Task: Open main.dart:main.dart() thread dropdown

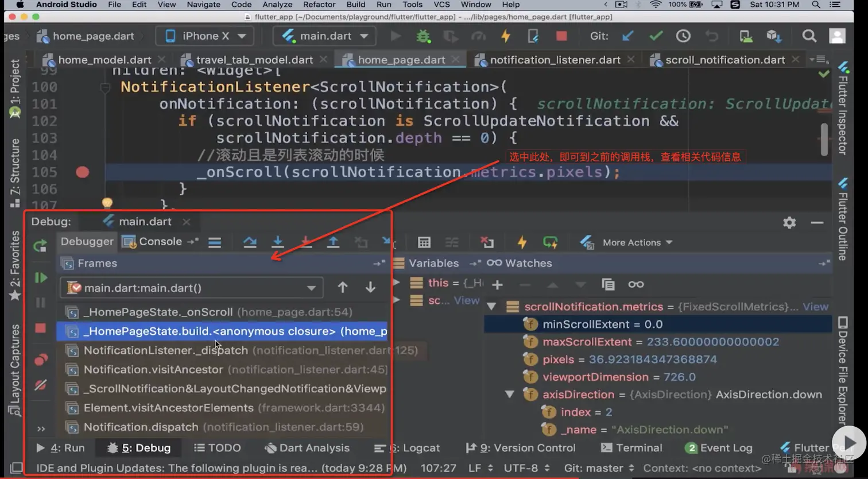Action: coord(192,288)
